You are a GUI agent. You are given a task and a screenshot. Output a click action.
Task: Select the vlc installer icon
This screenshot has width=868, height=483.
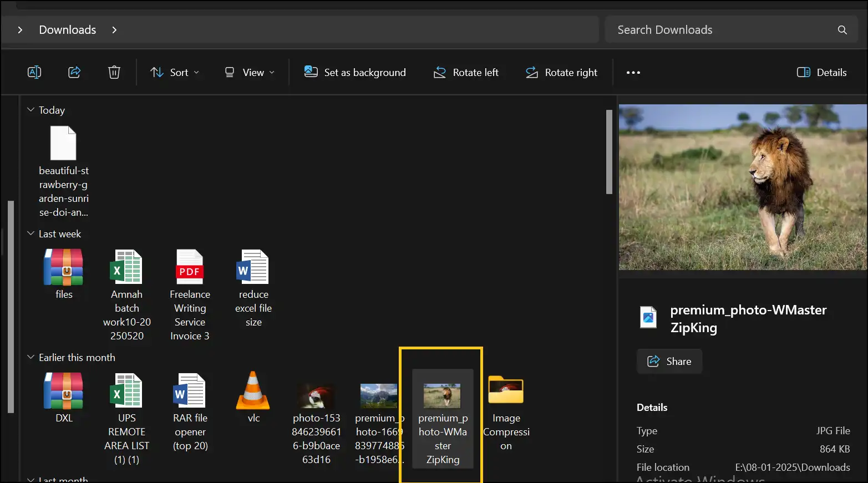point(253,397)
